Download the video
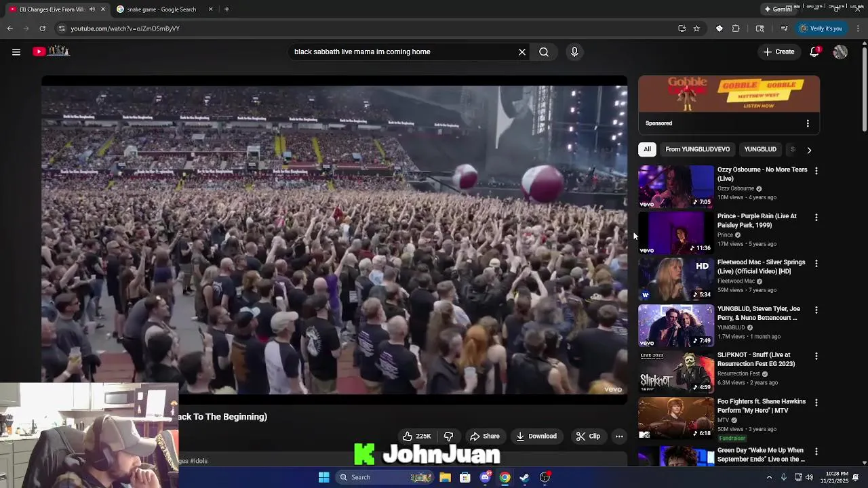868x488 pixels. click(x=536, y=436)
